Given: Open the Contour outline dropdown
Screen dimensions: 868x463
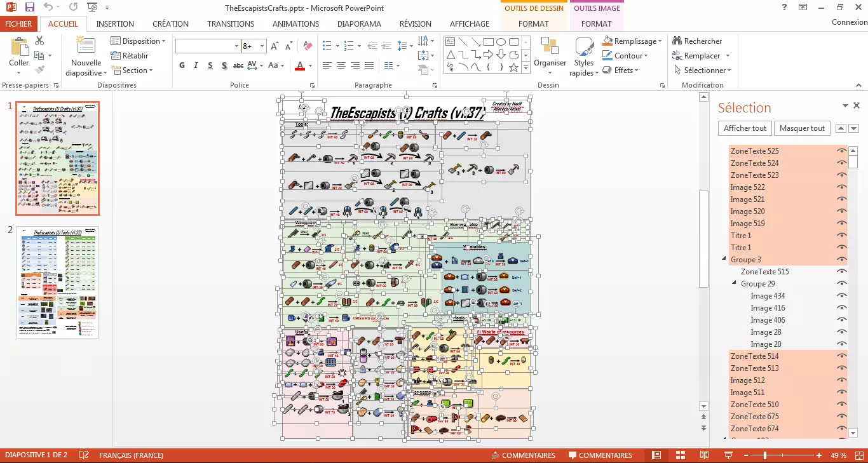Looking at the screenshot, I should tap(626, 56).
